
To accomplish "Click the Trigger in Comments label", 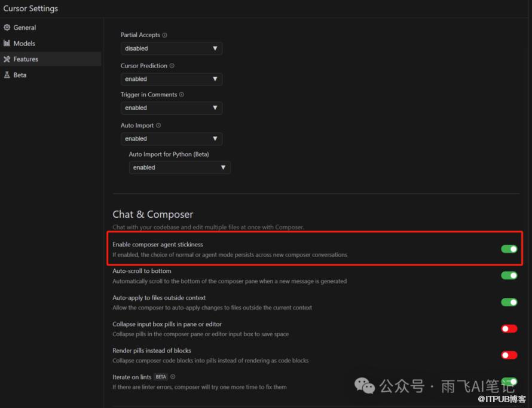I will tap(149, 95).
